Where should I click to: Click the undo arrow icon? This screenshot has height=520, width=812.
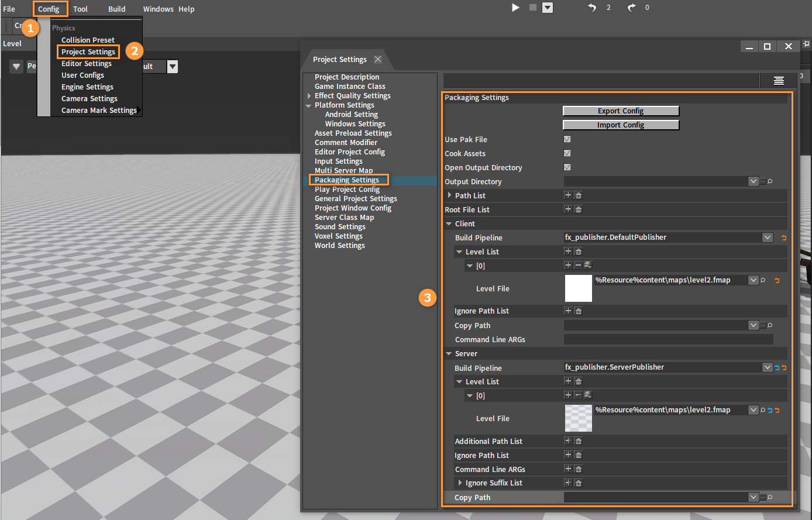[592, 8]
